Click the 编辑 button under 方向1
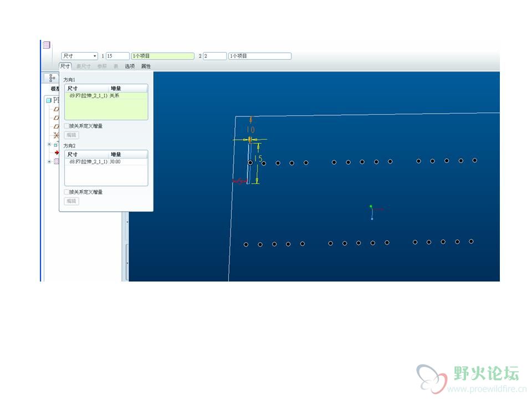The height and width of the screenshot is (399, 532). (71, 135)
